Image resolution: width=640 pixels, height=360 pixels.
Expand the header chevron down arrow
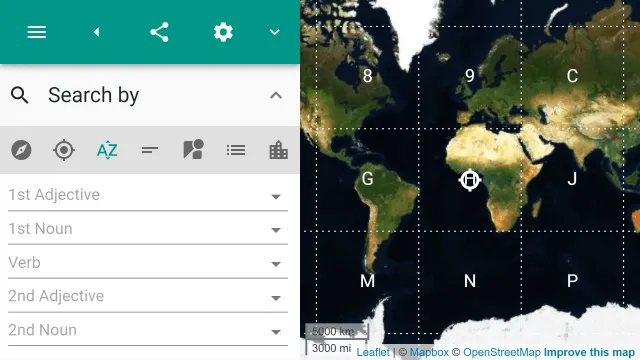(274, 32)
